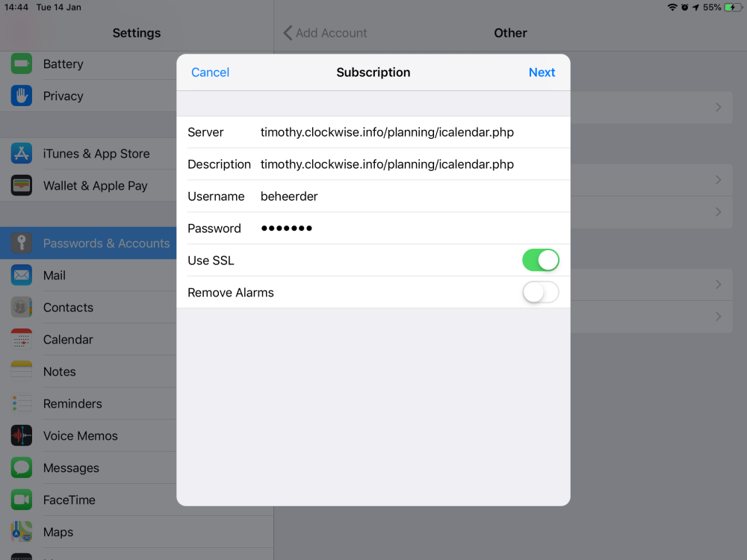Image resolution: width=747 pixels, height=560 pixels.
Task: Enable the Remove Alarms switch
Action: pyautogui.click(x=540, y=293)
